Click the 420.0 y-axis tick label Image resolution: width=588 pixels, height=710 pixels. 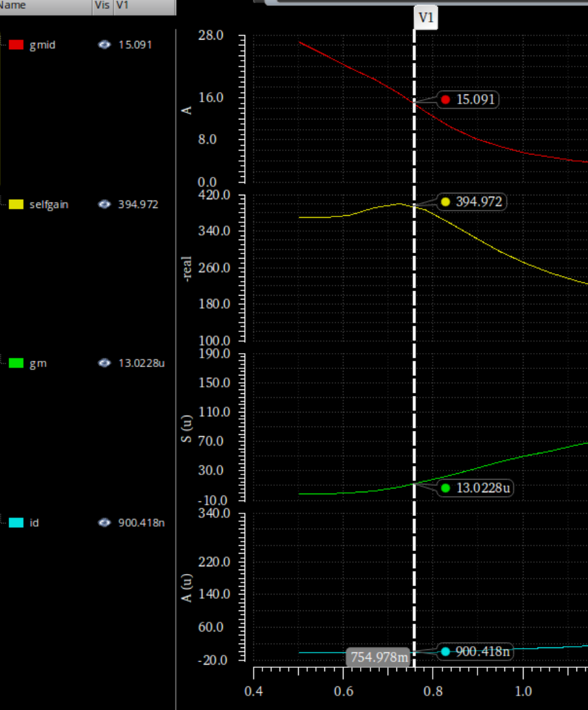[x=214, y=195]
